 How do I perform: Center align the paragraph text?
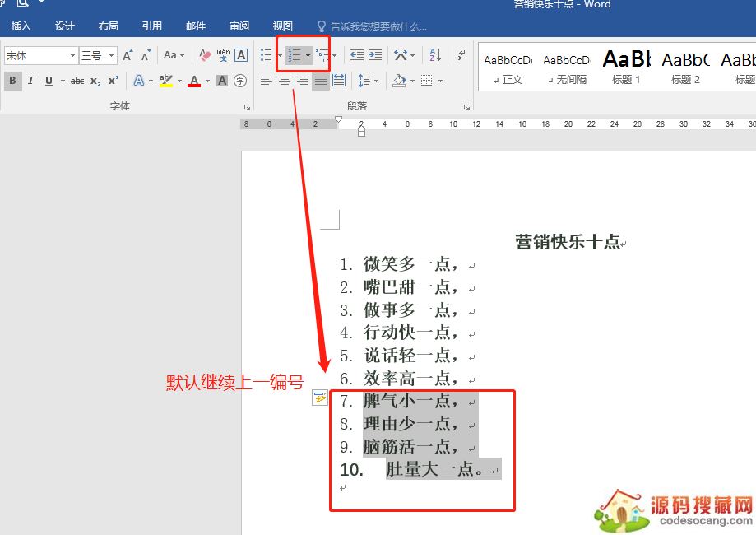285,81
